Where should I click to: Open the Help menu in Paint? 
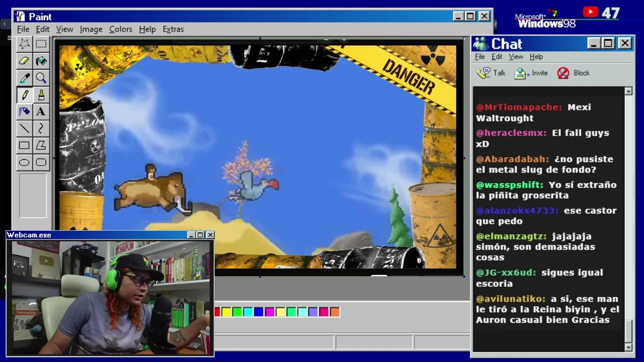pyautogui.click(x=147, y=29)
